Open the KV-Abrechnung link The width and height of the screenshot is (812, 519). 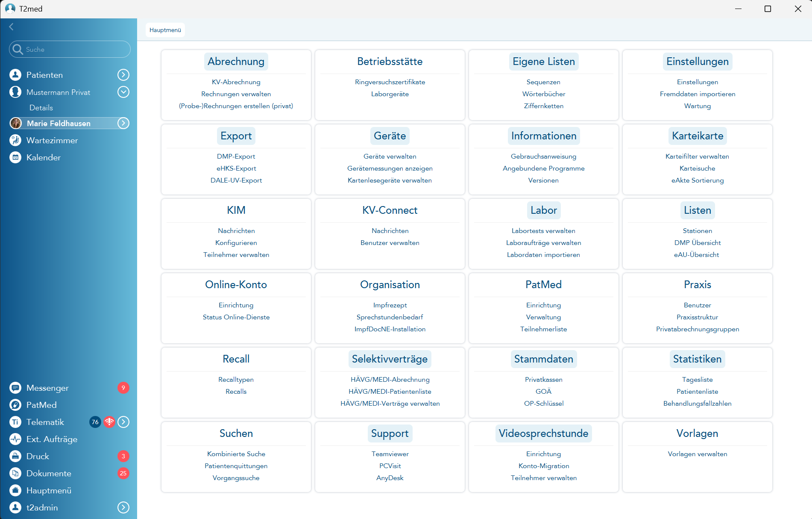(236, 82)
